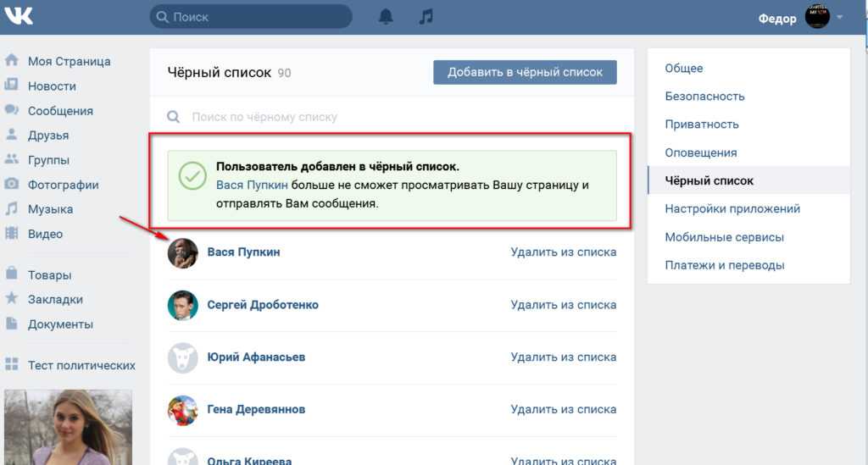Click the star icon beside Закладки

pyautogui.click(x=12, y=299)
